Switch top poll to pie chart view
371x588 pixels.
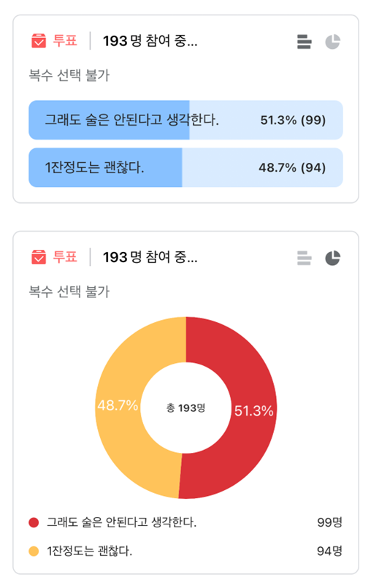[332, 42]
